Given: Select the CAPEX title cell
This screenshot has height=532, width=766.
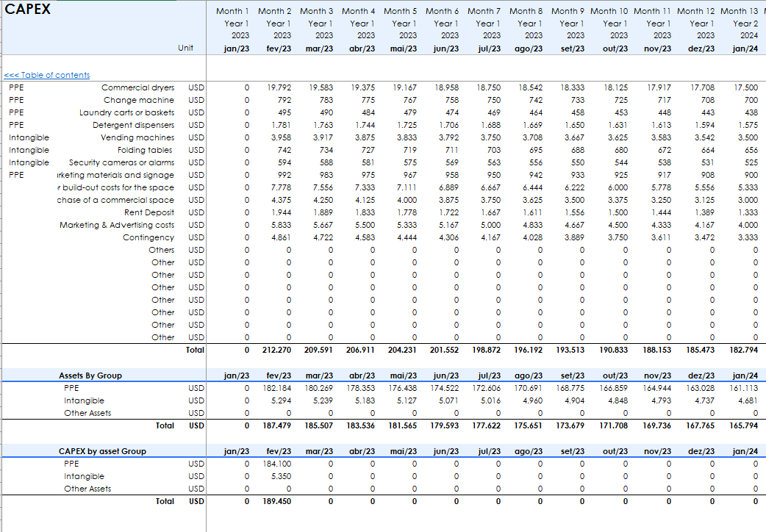Looking at the screenshot, I should (x=28, y=10).
